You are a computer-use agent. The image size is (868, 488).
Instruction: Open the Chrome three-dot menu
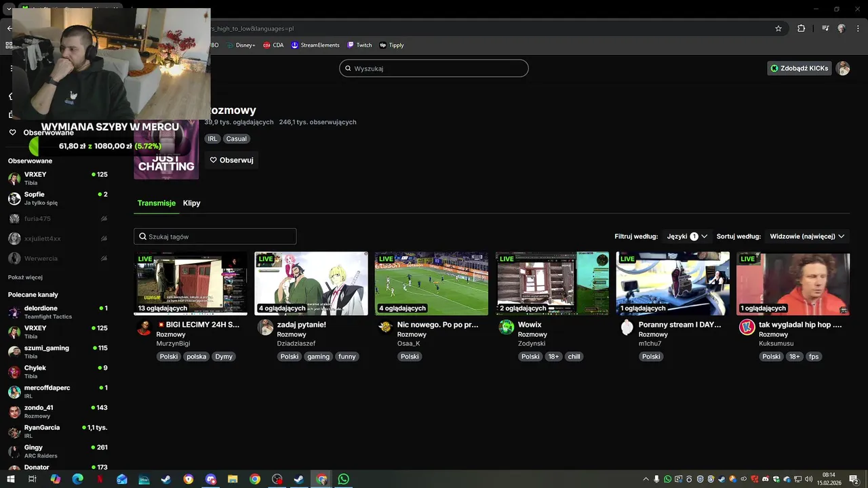point(858,28)
